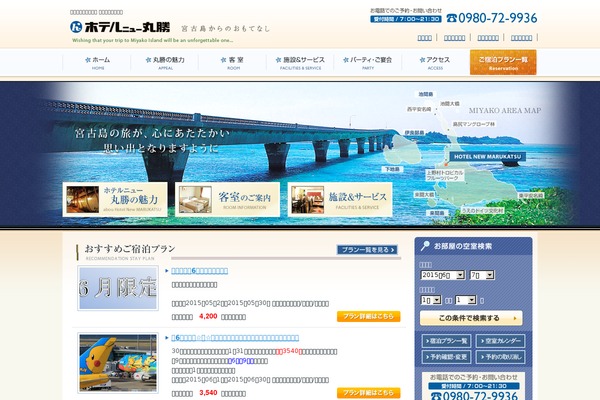Open the パーティ・ご宴会 PARTY menu item

(368, 63)
